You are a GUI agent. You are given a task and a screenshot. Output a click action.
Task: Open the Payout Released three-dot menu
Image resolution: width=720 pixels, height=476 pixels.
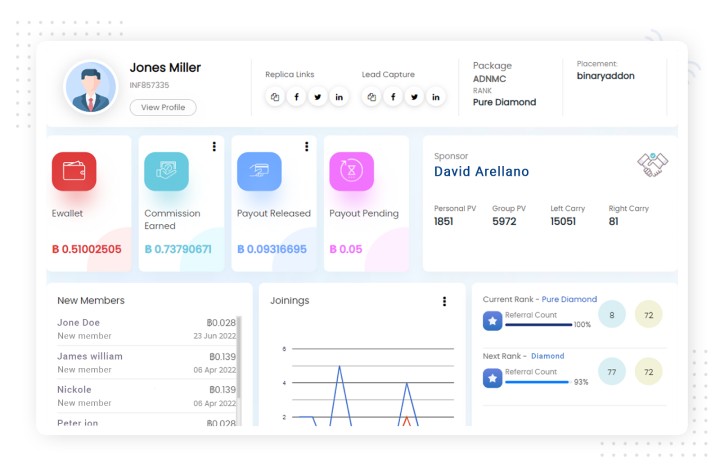click(x=306, y=147)
